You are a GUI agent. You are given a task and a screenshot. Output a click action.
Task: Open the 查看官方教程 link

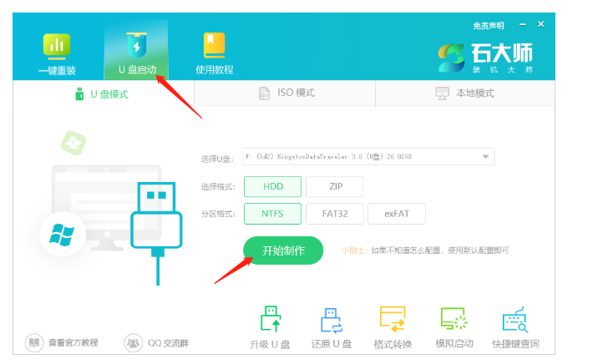click(x=63, y=342)
